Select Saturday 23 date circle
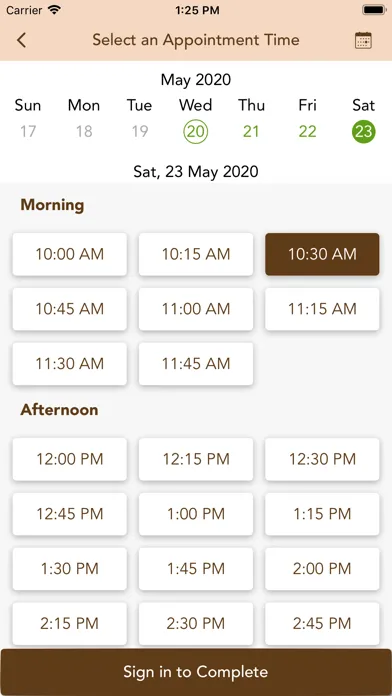Image resolution: width=392 pixels, height=696 pixels. point(364,132)
